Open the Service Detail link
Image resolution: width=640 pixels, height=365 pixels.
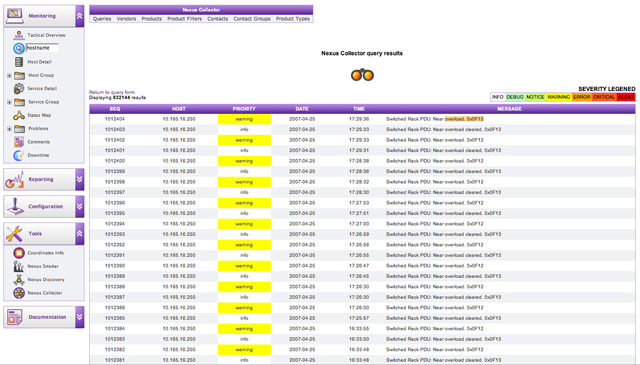42,88
